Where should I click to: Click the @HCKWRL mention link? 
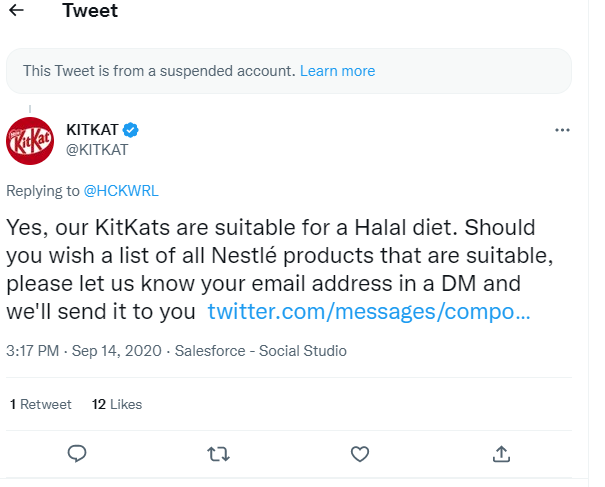pyautogui.click(x=121, y=190)
